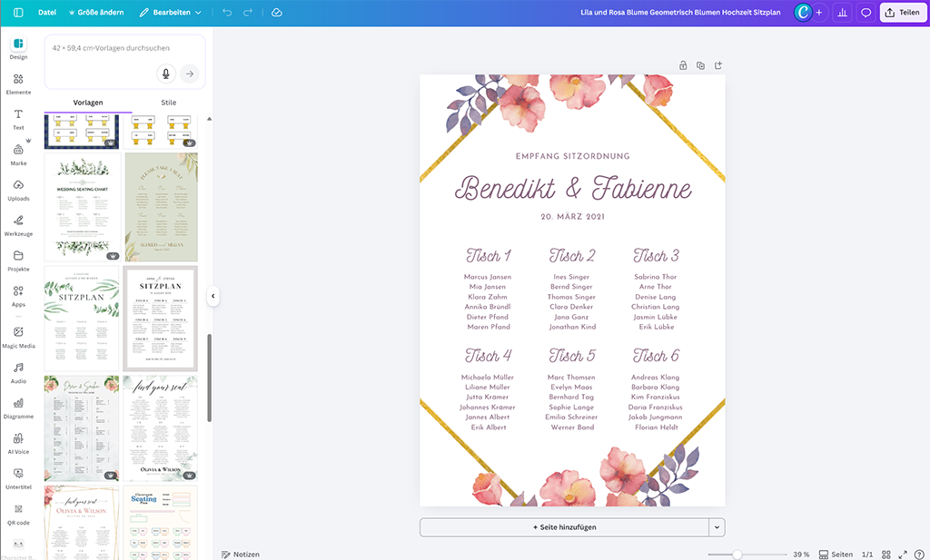Switch to the Vorlagen tab
This screenshot has height=560, width=930.
pos(88,103)
